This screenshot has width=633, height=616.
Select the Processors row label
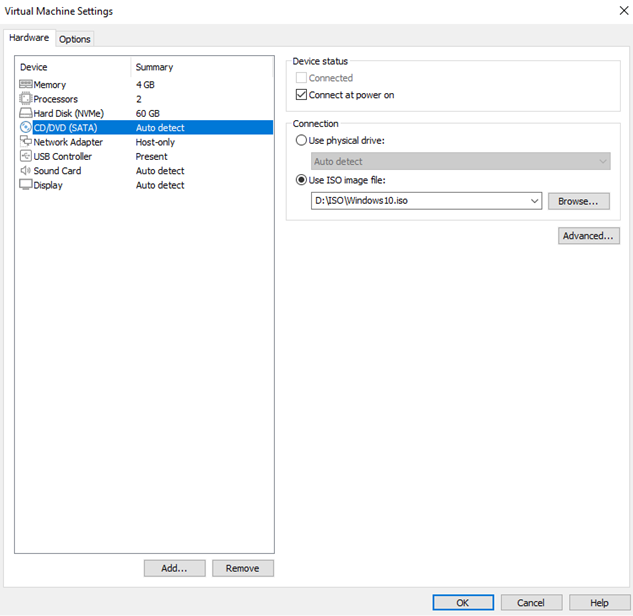pos(56,99)
